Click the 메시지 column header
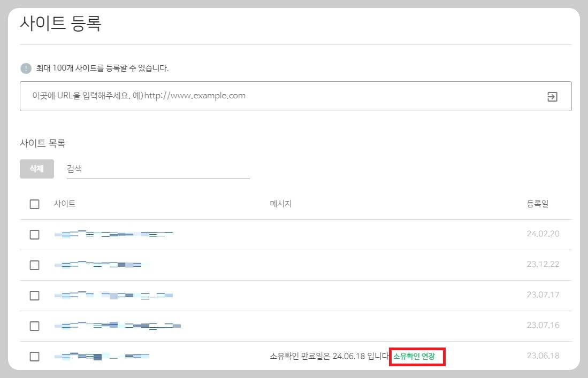This screenshot has height=378, width=588. [280, 204]
